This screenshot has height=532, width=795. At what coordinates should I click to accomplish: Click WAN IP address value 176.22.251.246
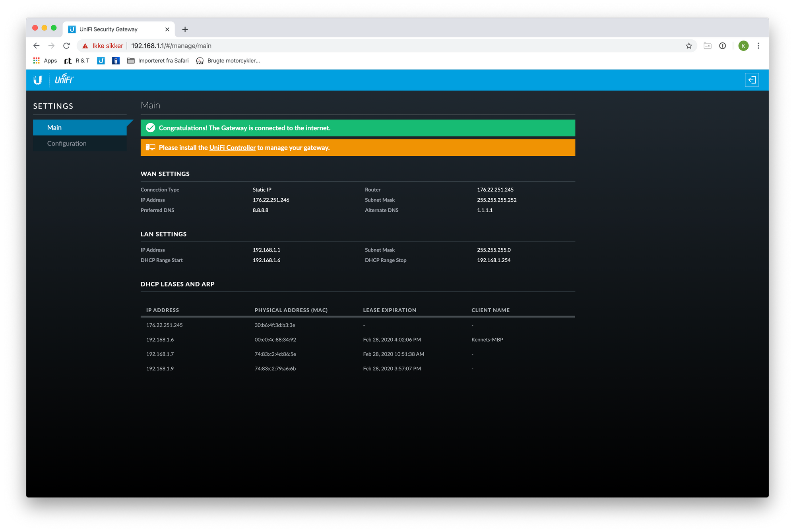[x=271, y=200]
